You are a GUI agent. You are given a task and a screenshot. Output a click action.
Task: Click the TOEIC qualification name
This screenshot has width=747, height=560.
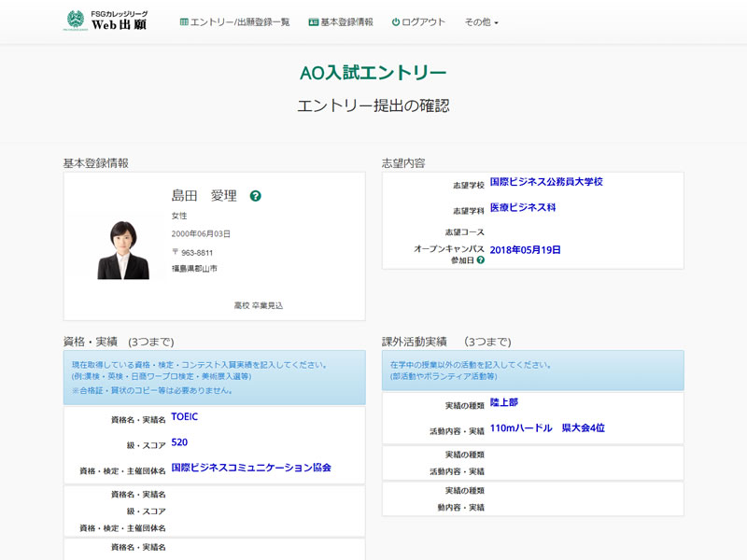point(185,417)
